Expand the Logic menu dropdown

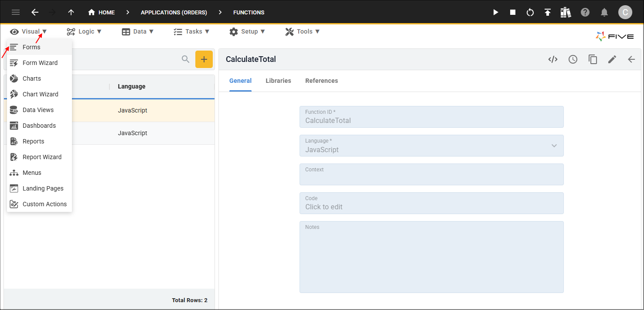tap(84, 31)
